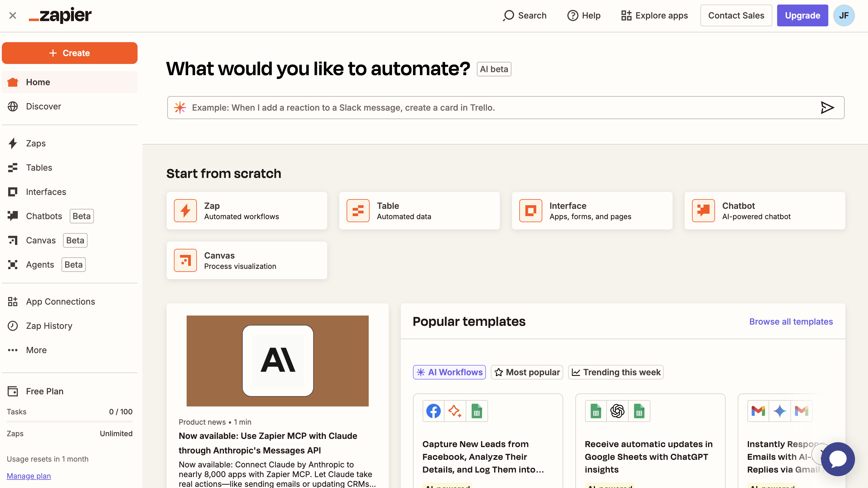Open Explore apps in top bar
This screenshot has width=868, height=488.
[x=654, y=15]
